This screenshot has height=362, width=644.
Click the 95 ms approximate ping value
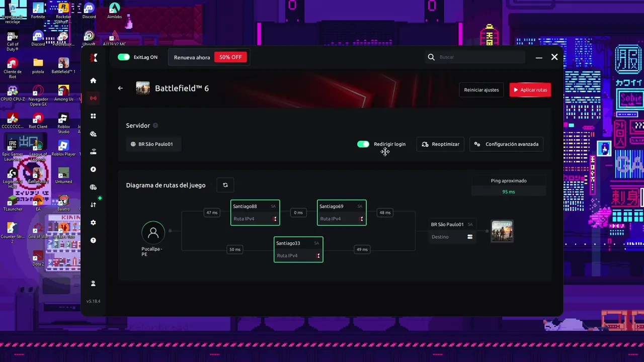509,192
